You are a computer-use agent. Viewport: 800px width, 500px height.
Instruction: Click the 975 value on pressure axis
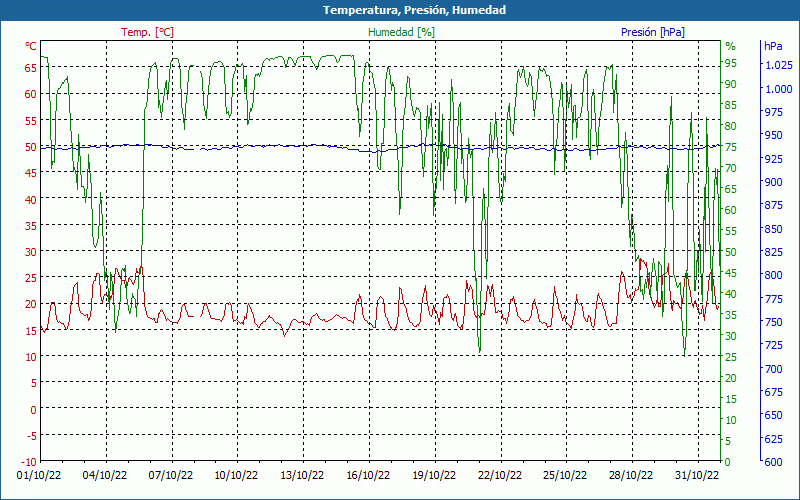pyautogui.click(x=773, y=112)
